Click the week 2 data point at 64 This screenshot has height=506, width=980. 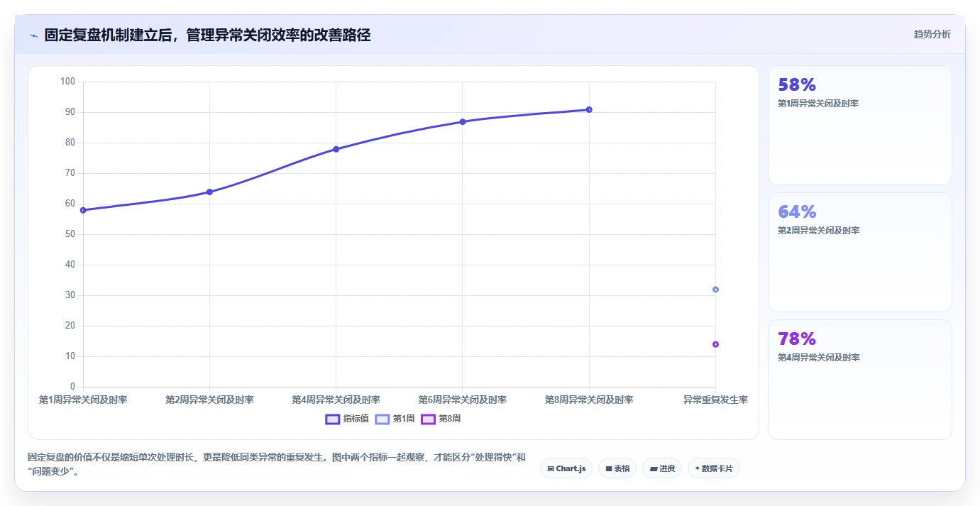(x=209, y=192)
